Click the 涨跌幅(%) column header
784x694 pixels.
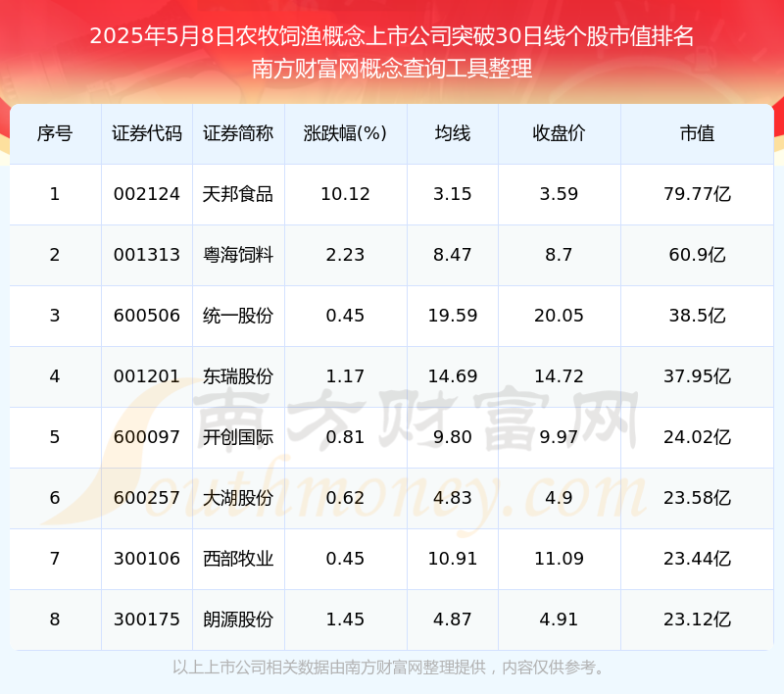coord(345,133)
